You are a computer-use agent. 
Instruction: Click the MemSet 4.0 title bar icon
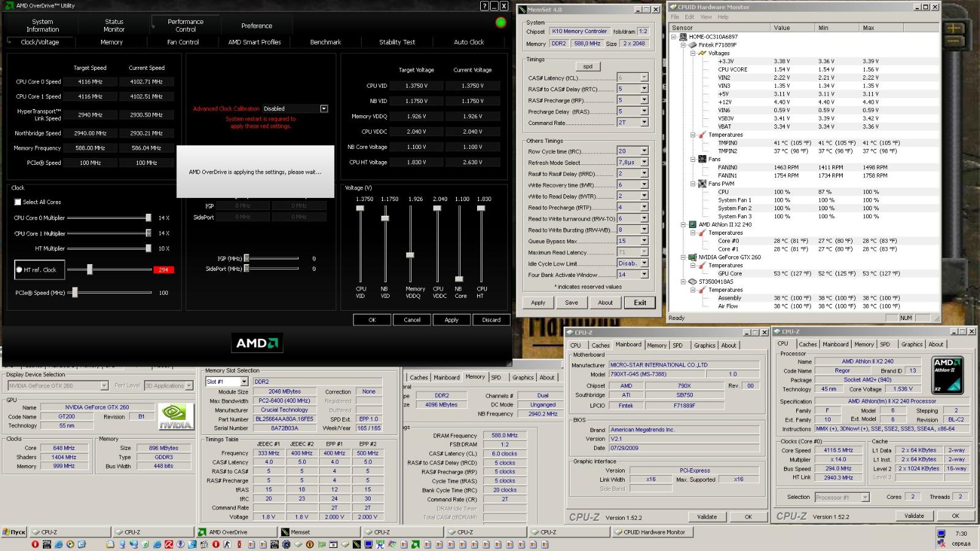coord(522,10)
